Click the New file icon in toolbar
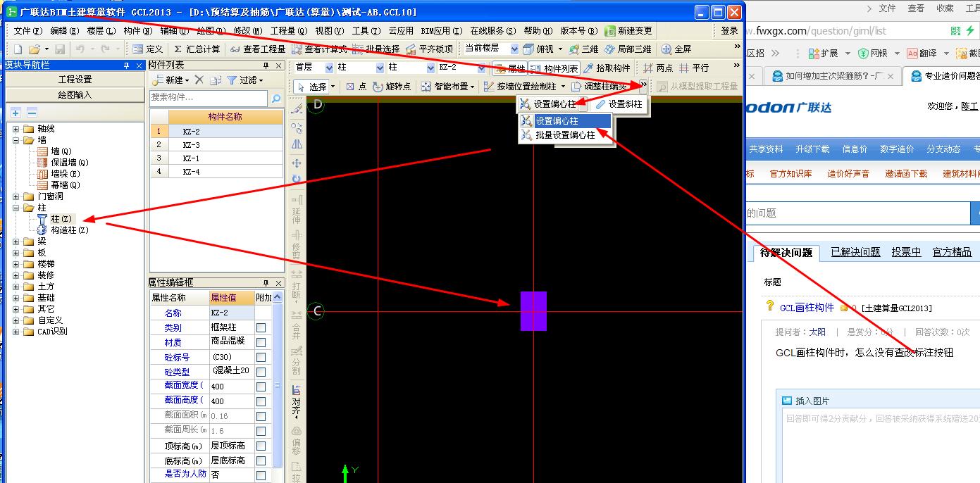 pos(18,49)
